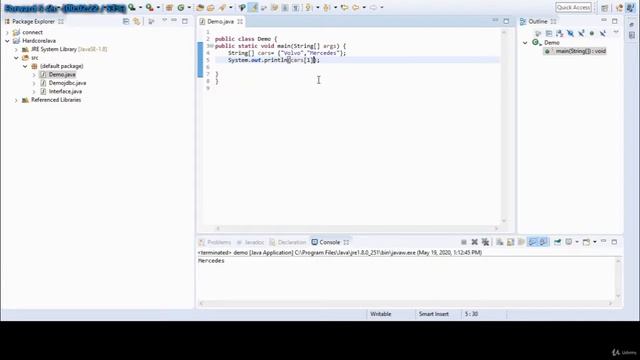
Task: Toggle the Word Wrap toolbar button
Action: [274, 7]
